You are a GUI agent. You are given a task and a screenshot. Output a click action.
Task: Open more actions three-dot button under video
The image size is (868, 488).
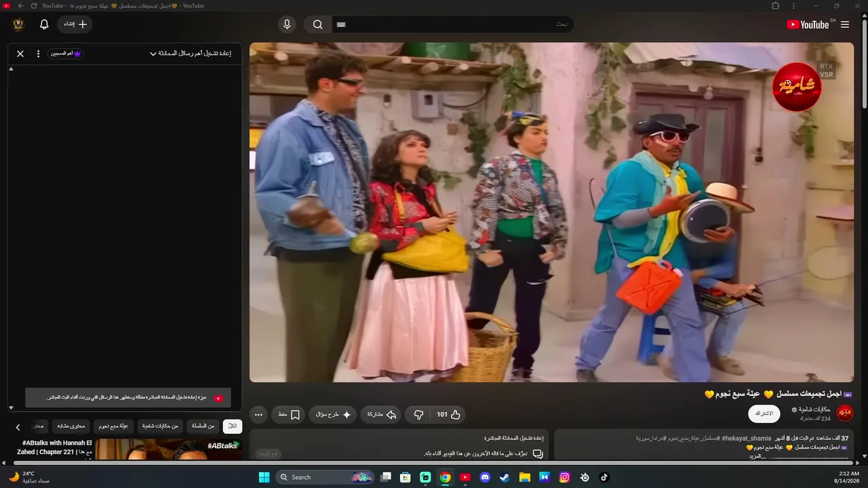click(258, 414)
